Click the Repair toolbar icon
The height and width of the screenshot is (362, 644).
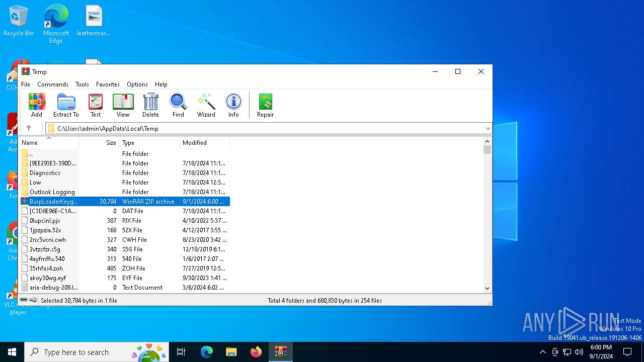[265, 105]
